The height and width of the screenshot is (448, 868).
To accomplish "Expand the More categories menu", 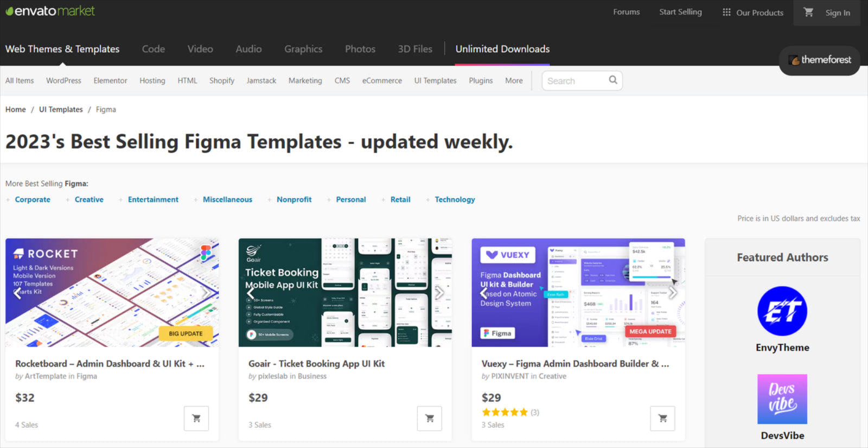I will (x=514, y=80).
